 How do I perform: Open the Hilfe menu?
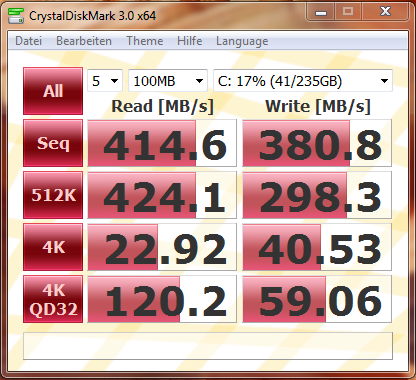click(189, 41)
